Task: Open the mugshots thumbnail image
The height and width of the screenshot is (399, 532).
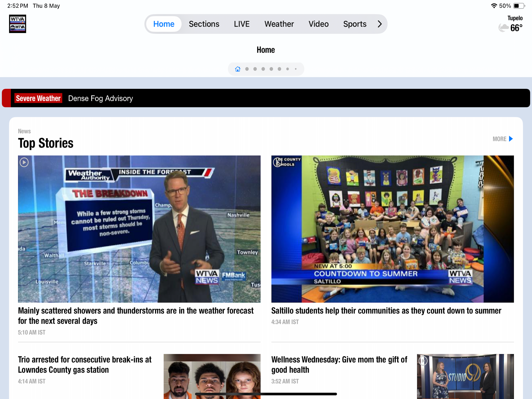Action: 212,376
